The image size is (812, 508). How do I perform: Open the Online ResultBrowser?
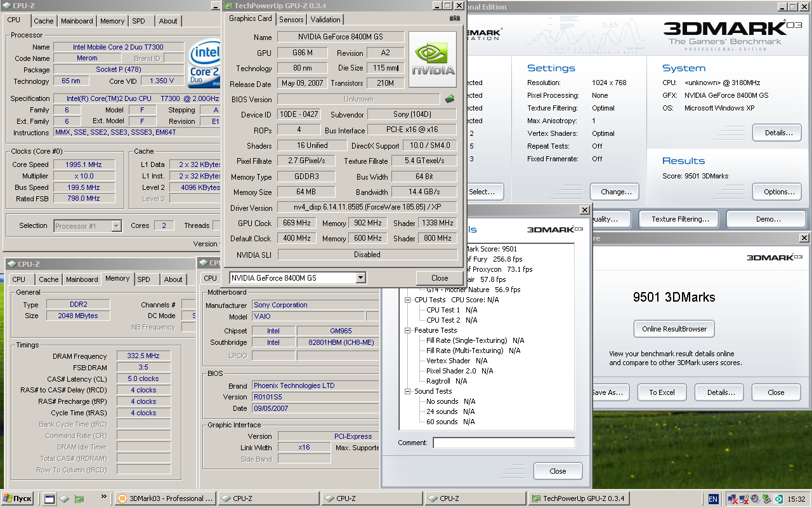674,329
